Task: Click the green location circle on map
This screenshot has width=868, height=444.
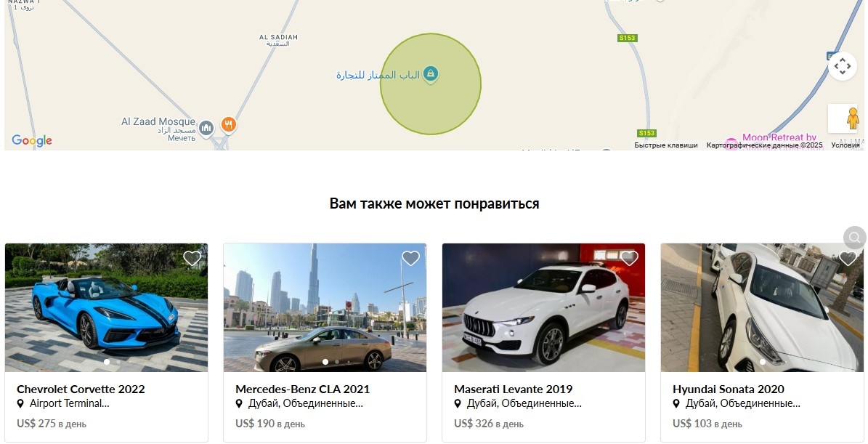Action: click(431, 84)
